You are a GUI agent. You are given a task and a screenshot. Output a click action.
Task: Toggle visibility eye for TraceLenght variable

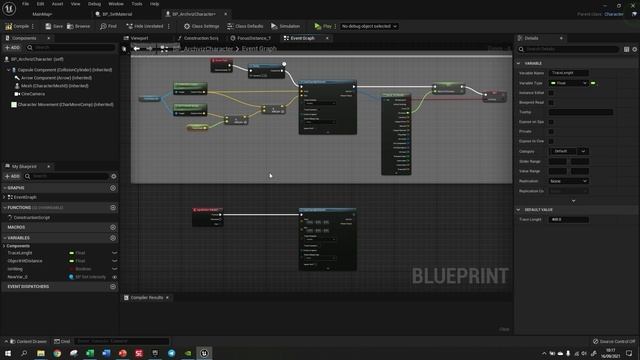(115, 253)
